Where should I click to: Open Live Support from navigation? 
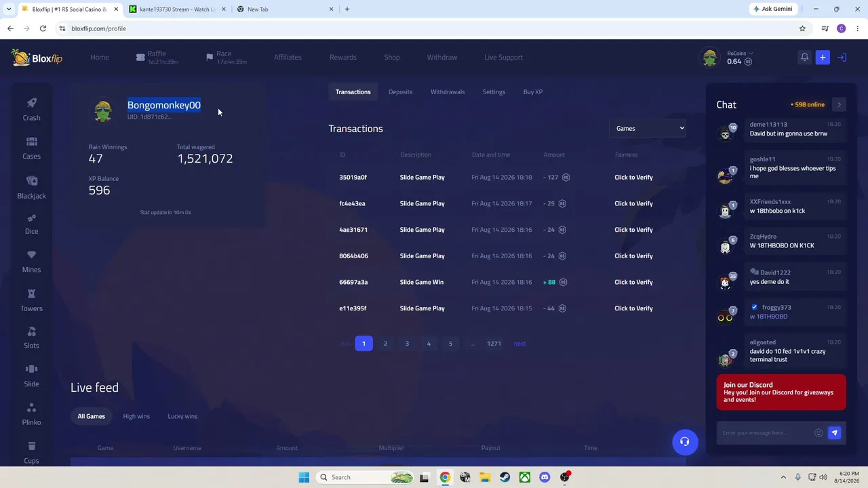coord(504,58)
